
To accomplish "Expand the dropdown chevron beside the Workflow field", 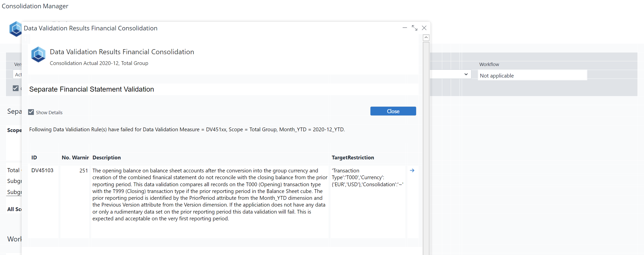I will pos(466,74).
